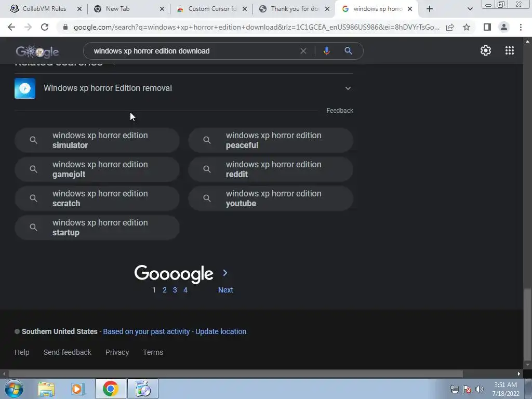Open the Based on your past activity link

point(146,331)
